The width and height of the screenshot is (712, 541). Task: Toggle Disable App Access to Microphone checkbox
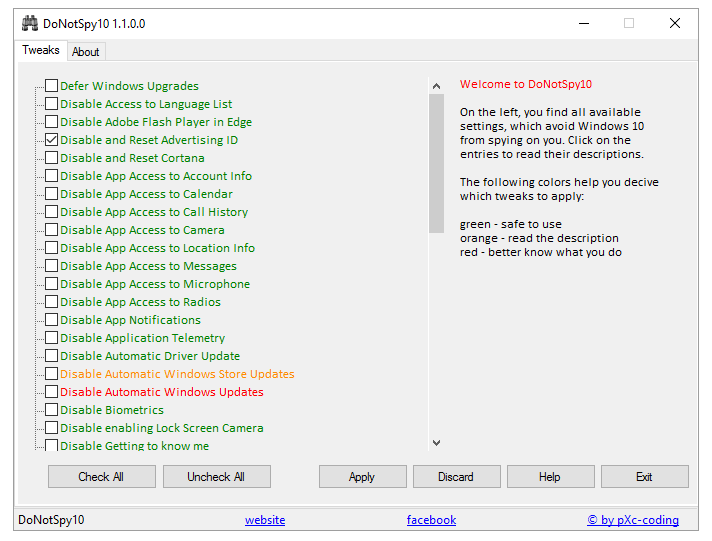52,283
